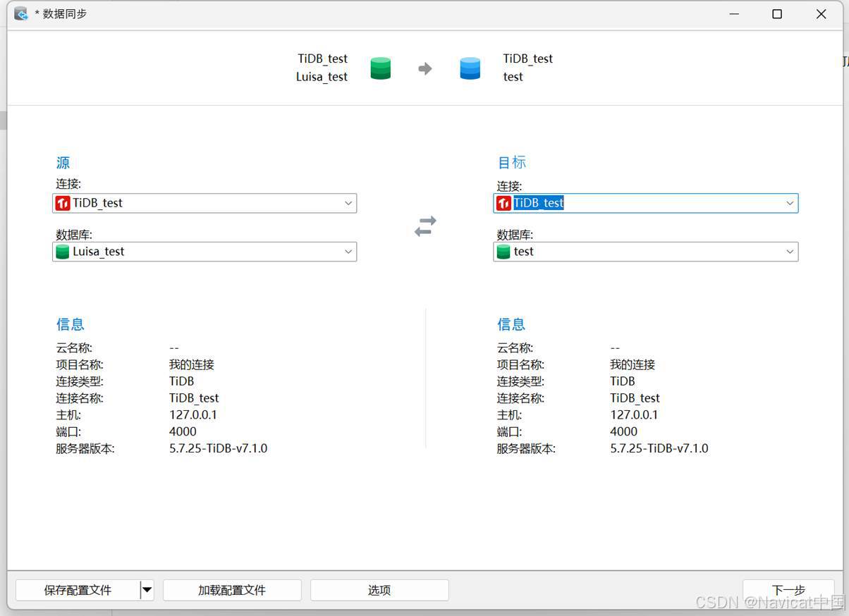
Task: Click the green source database icon in header
Action: (x=380, y=68)
